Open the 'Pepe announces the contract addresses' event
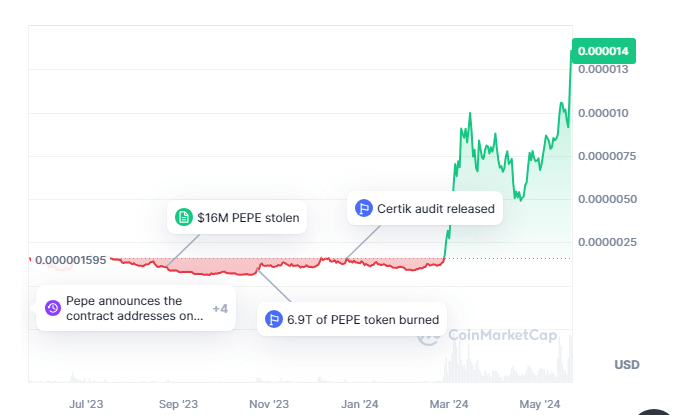The height and width of the screenshot is (415, 674). (x=133, y=308)
